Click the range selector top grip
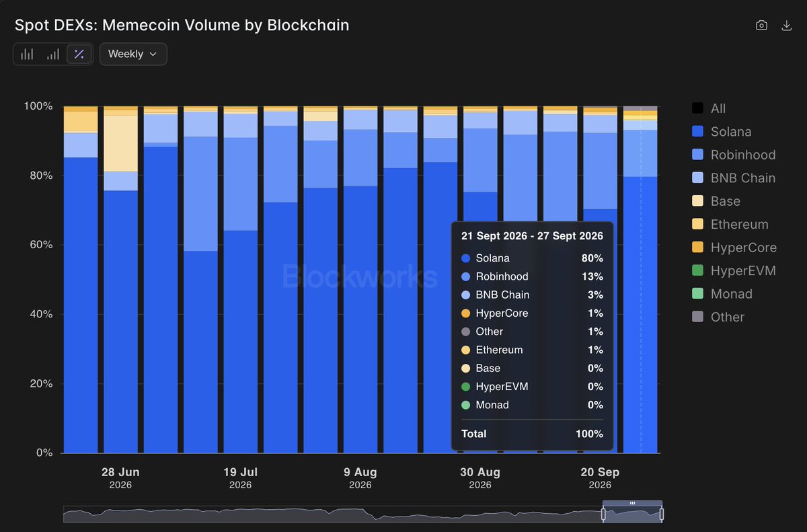 click(x=632, y=503)
